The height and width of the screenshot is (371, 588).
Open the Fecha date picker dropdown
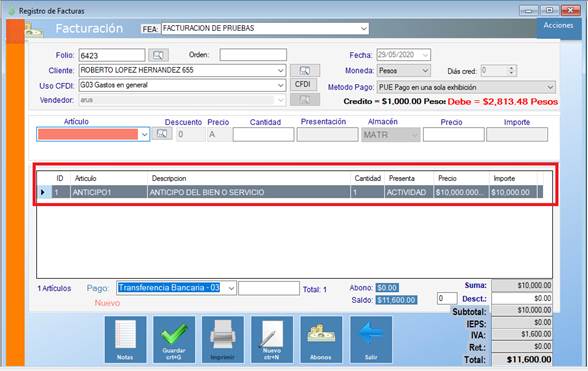[x=425, y=55]
